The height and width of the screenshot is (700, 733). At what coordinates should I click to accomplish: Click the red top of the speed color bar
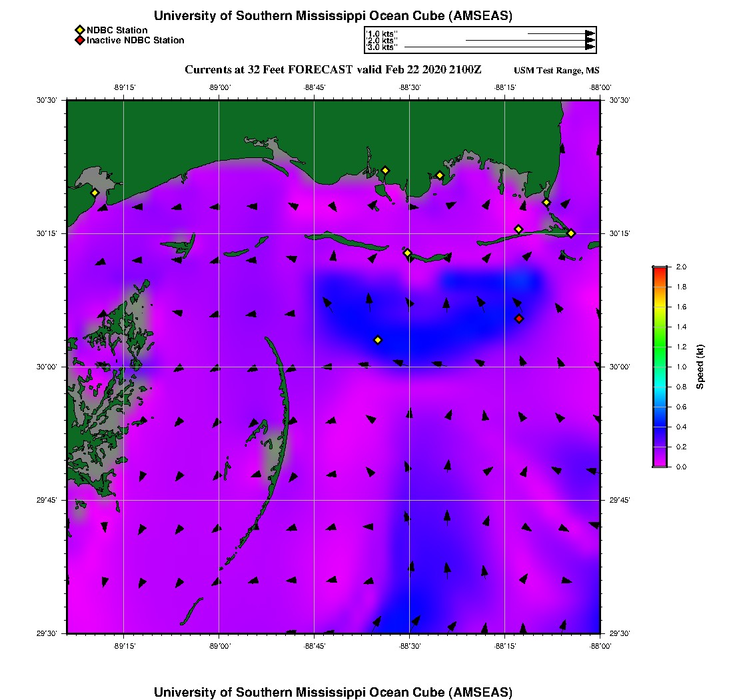tap(659, 269)
